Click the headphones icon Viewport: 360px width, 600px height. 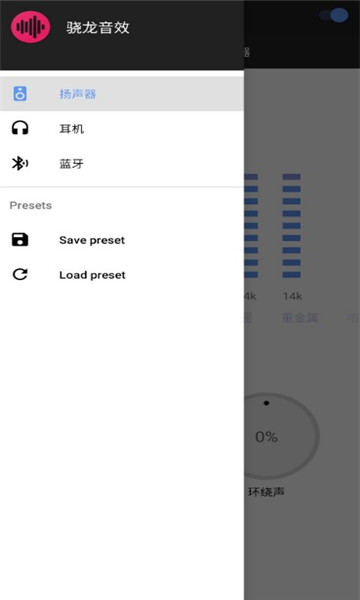20,128
